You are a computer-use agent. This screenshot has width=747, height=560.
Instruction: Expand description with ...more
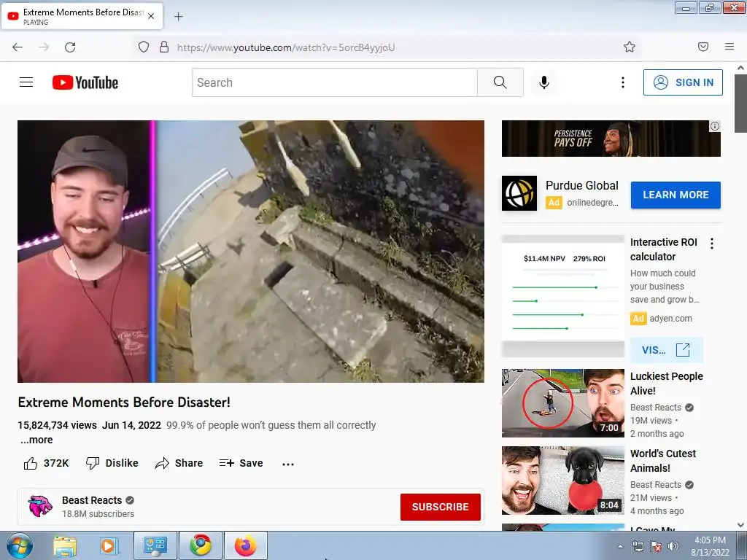tap(36, 440)
